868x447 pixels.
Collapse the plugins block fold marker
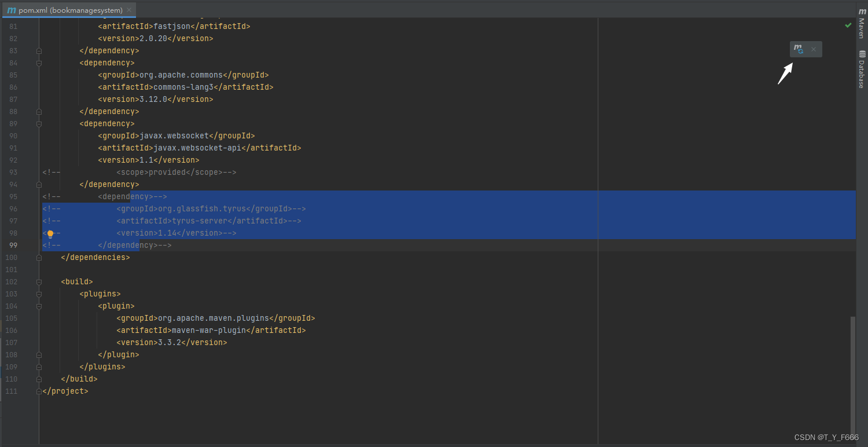click(39, 294)
